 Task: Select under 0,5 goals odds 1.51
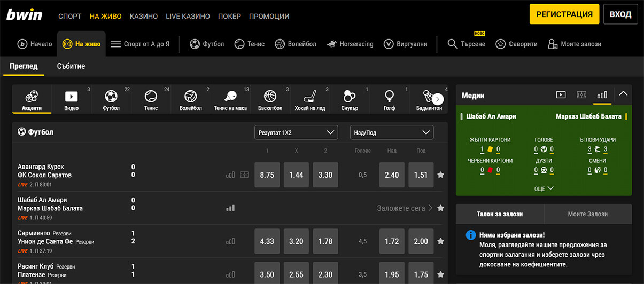coord(421,175)
